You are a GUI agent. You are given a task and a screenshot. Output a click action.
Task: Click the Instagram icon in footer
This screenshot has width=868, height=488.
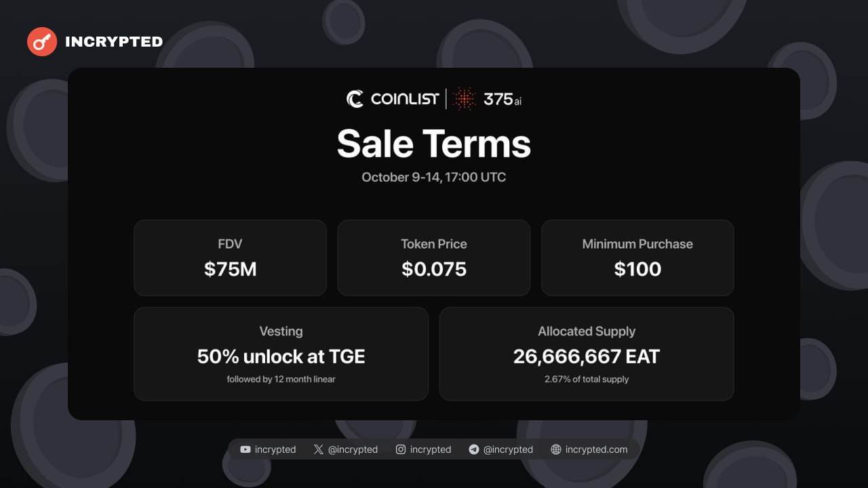click(x=401, y=449)
